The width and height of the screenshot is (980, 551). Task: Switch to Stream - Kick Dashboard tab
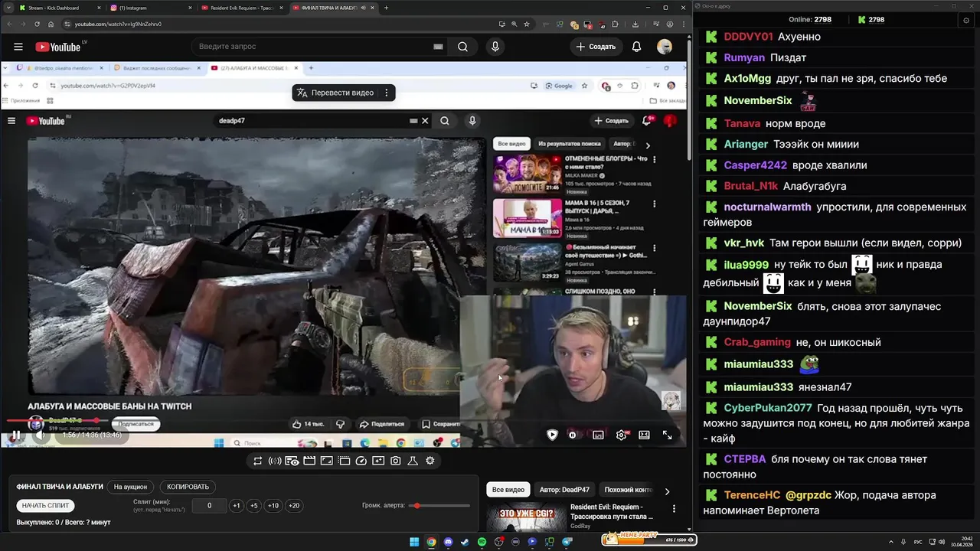[58, 8]
